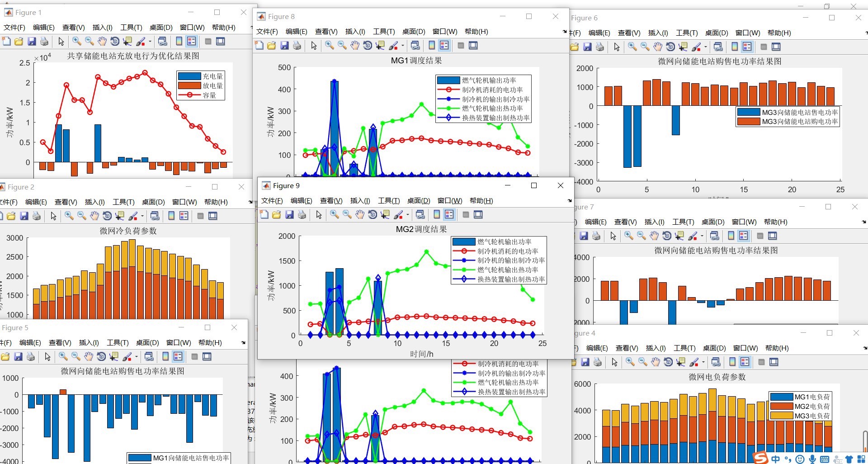Print Figure 9 with the printer icon

(302, 214)
